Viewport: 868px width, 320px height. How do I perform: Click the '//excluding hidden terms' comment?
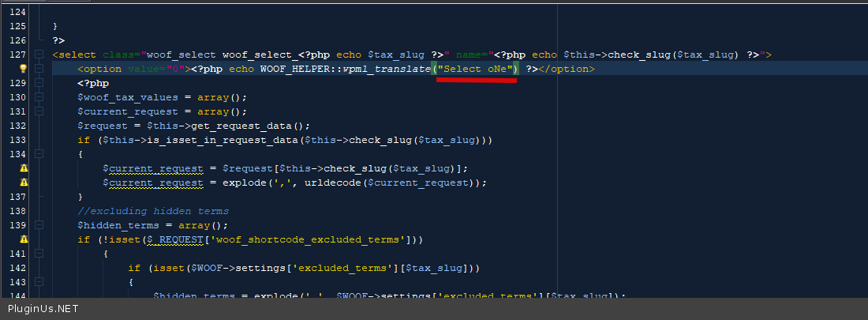pyautogui.click(x=153, y=211)
